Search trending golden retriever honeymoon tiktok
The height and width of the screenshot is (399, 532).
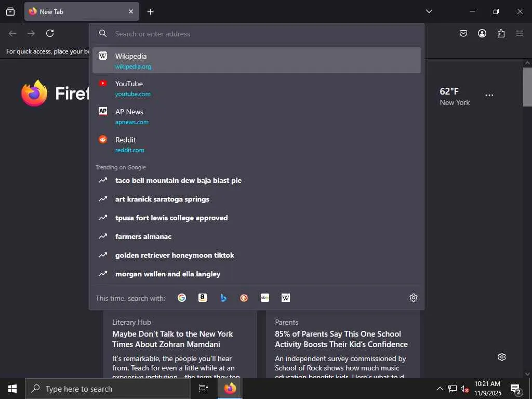[x=257, y=255]
